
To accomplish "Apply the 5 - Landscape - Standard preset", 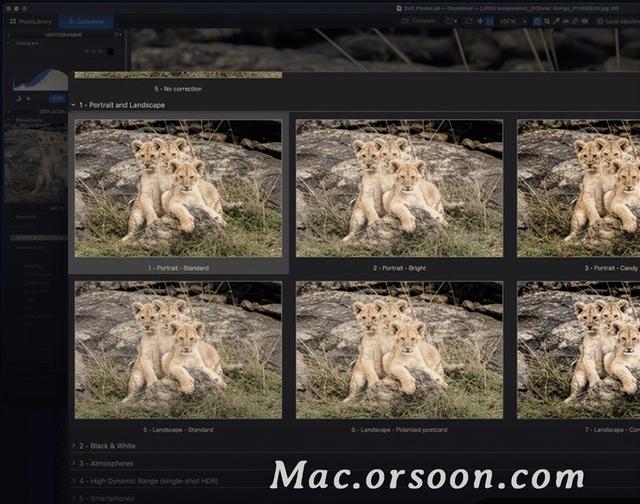I will pyautogui.click(x=178, y=356).
